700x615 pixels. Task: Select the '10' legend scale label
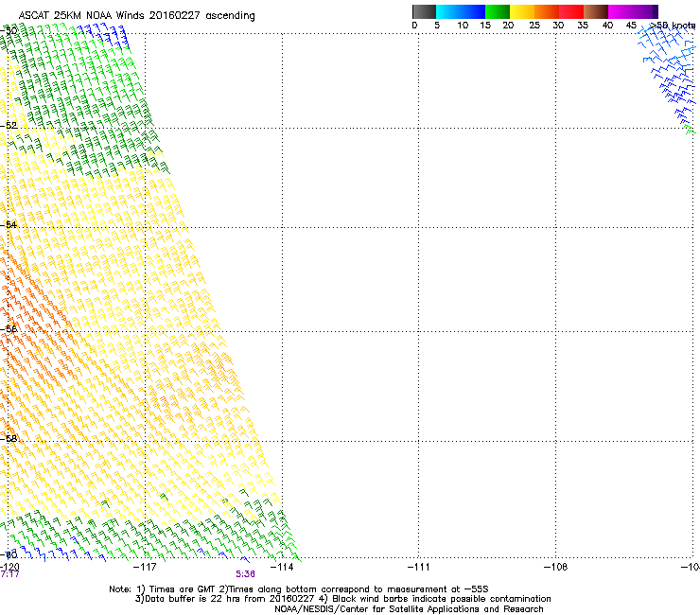(x=463, y=26)
